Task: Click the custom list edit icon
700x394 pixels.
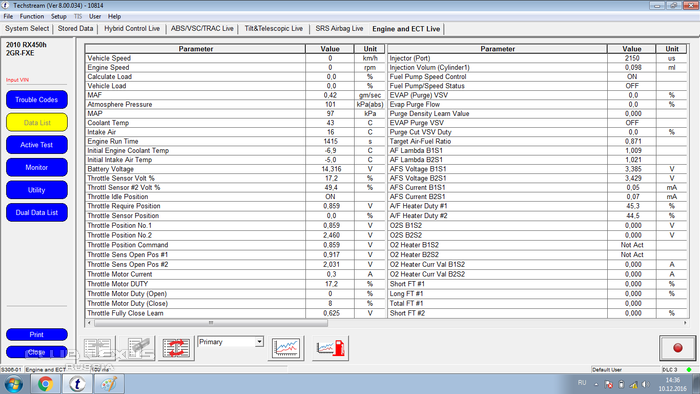Action: (x=137, y=348)
